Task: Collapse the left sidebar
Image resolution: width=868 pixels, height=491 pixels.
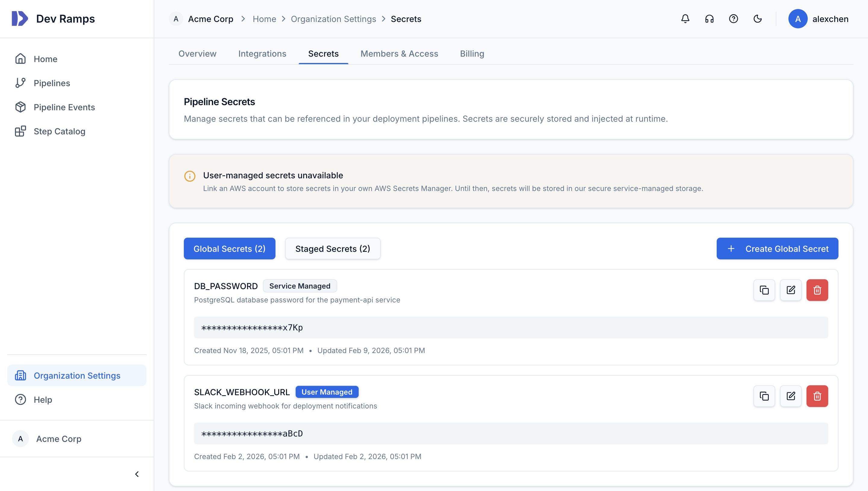Action: click(x=137, y=474)
